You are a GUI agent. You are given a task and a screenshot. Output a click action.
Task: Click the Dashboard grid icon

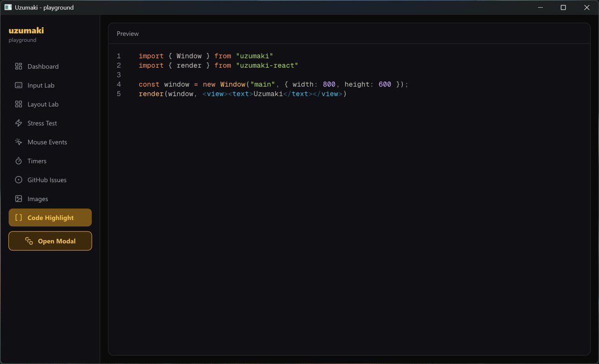click(x=18, y=66)
